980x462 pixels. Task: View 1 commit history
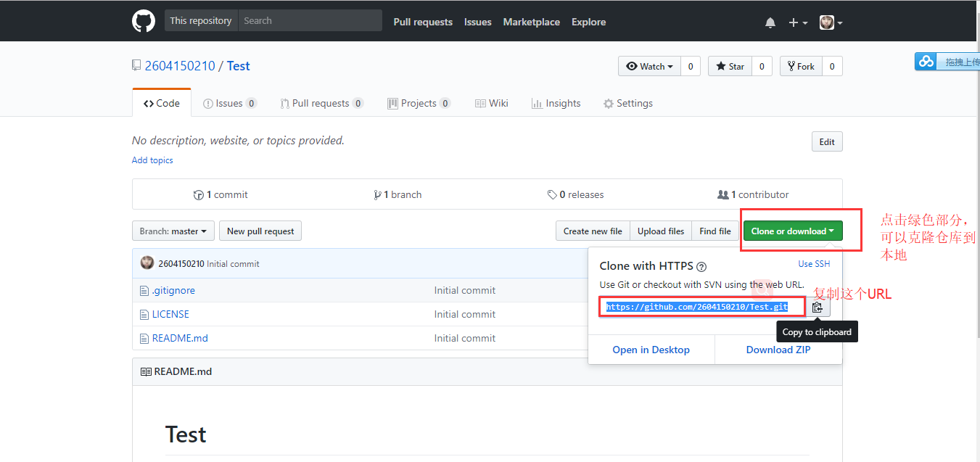tap(221, 194)
